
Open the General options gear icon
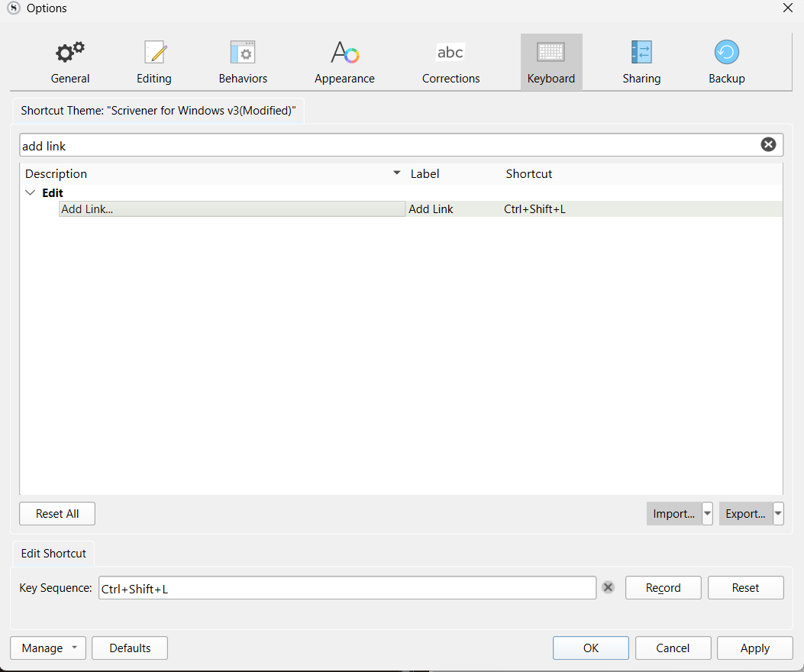point(70,53)
